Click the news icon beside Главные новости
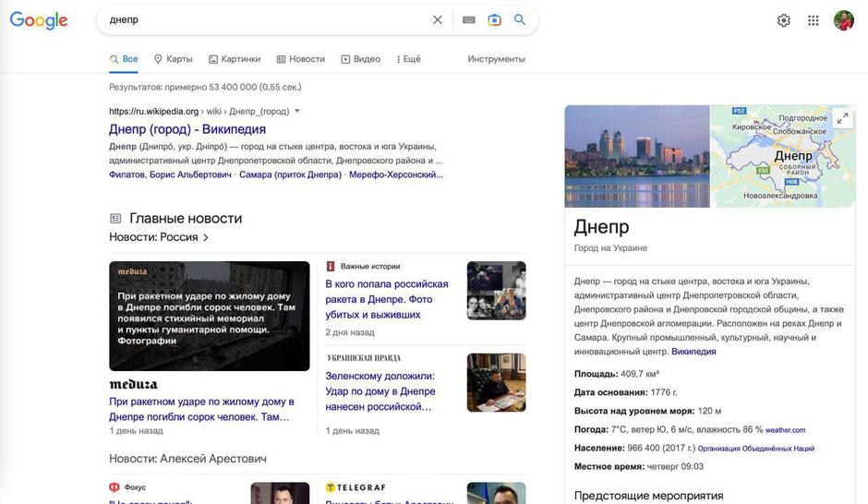 (x=115, y=219)
